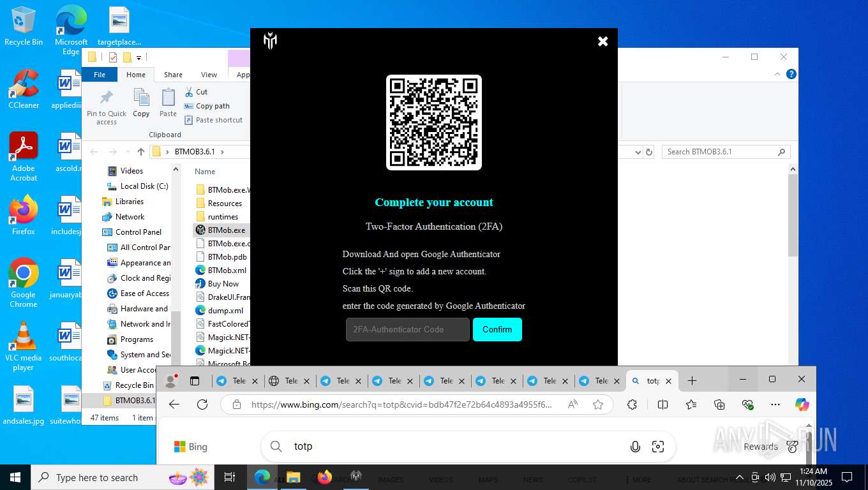Click the Bing microphone voice search icon
868x490 pixels.
pyautogui.click(x=635, y=447)
